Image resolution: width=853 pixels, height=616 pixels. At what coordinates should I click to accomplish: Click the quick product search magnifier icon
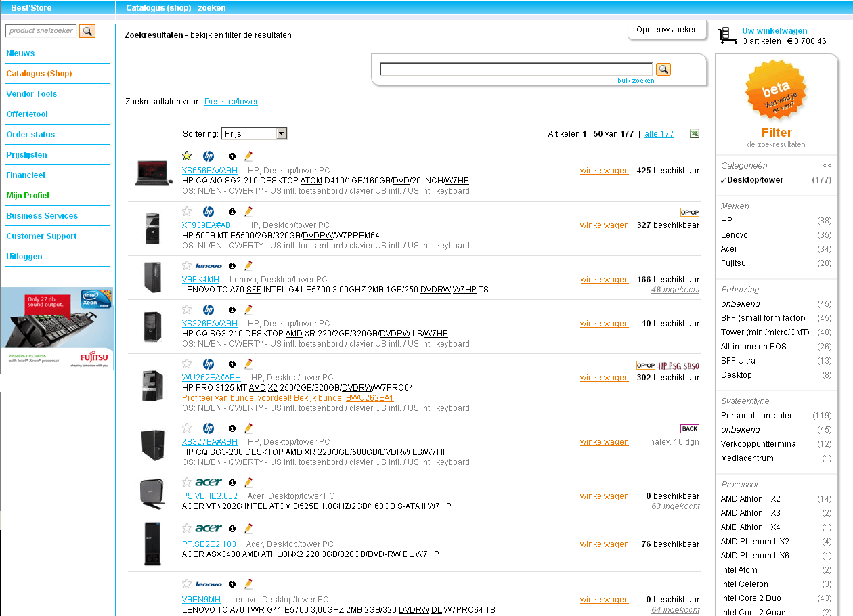tap(87, 31)
